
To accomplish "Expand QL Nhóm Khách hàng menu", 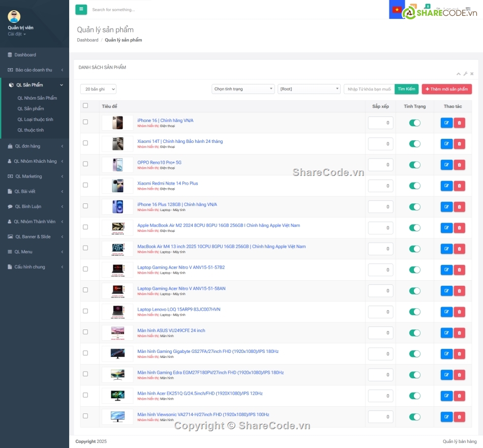I will click(35, 161).
